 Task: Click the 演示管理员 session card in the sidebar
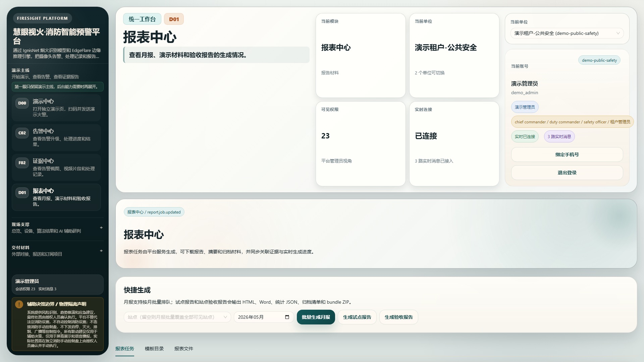[58, 285]
